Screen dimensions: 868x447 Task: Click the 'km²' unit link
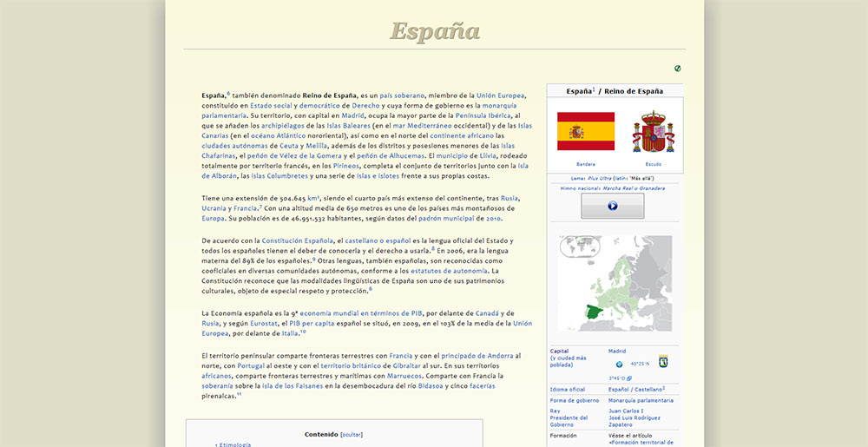314,198
